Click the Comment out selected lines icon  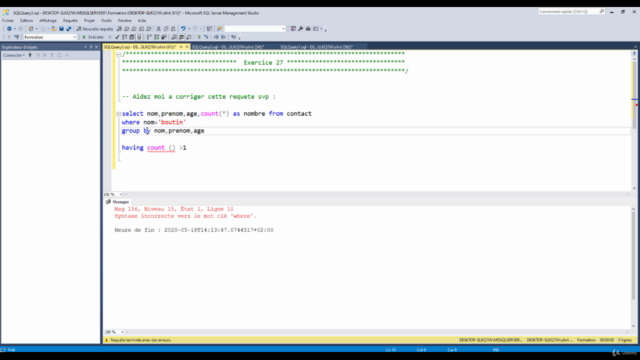(199, 37)
